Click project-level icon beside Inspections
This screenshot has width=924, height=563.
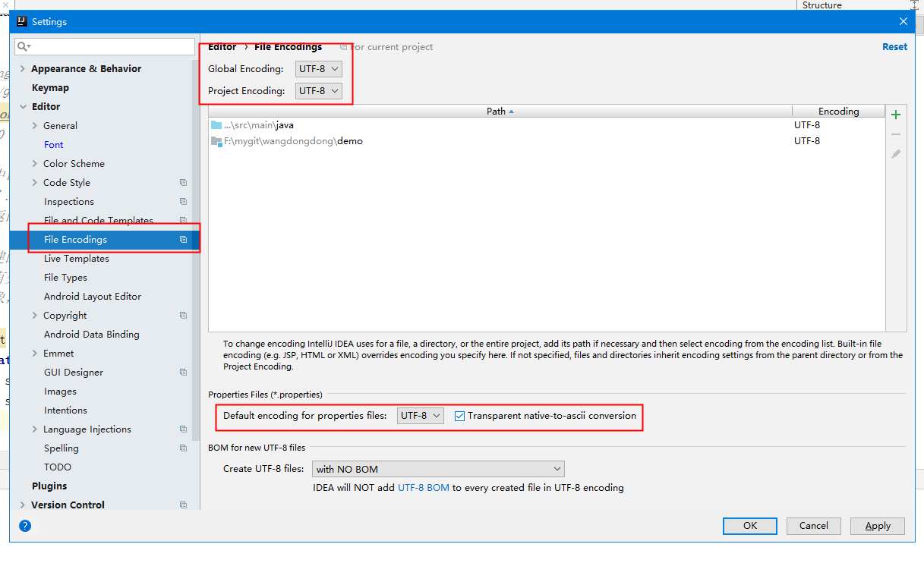pyautogui.click(x=183, y=202)
